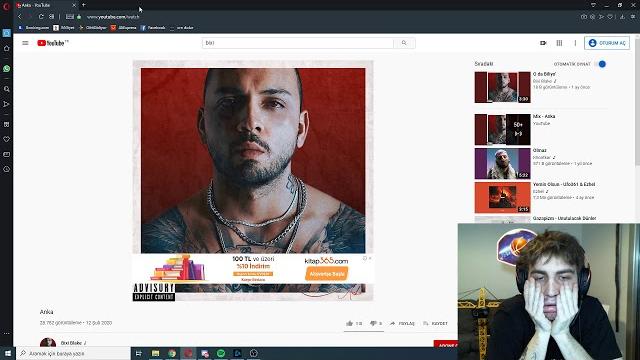Switch to the Anka - YouTube tab
This screenshot has width=640, height=360.
[x=46, y=5]
